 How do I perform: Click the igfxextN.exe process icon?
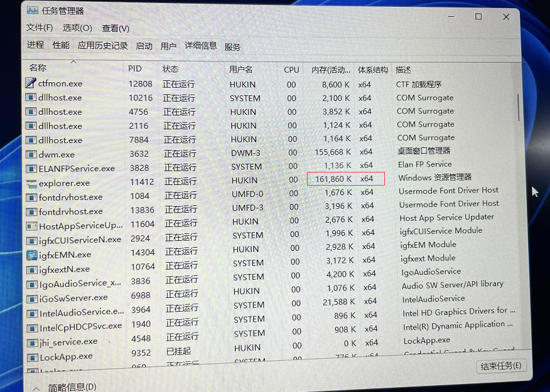(31, 270)
